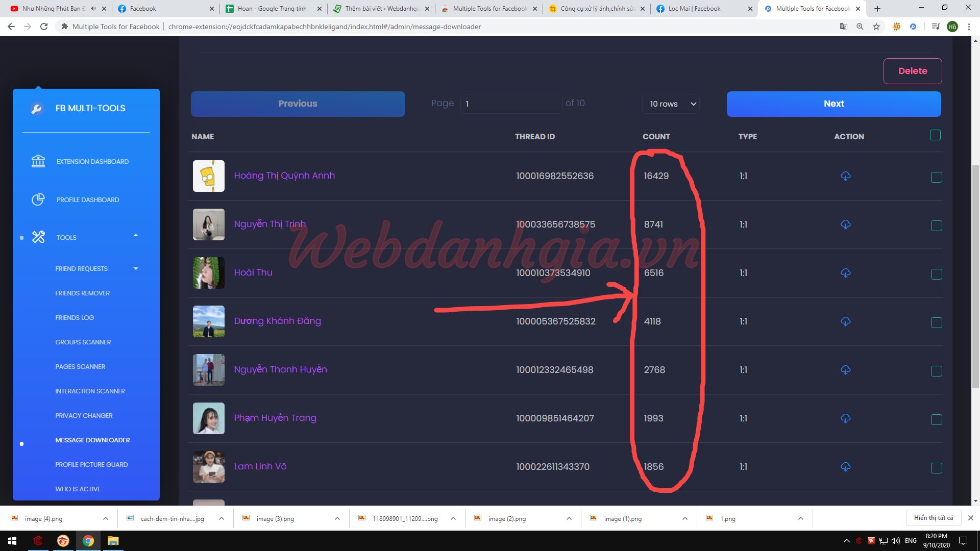This screenshot has width=980, height=551.
Task: Select the FB Multi-Tools wrench logo
Action: [37, 108]
